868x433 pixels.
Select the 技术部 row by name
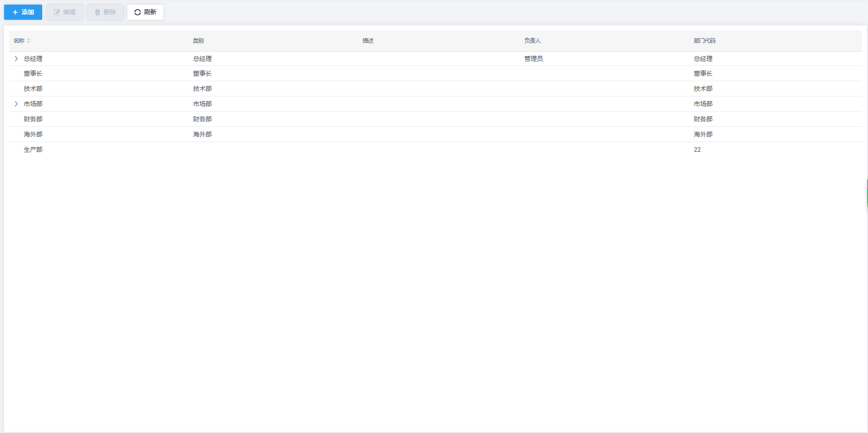[33, 89]
